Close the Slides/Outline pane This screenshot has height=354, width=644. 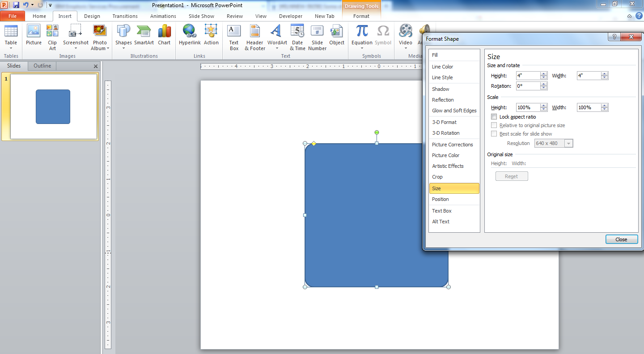click(95, 66)
